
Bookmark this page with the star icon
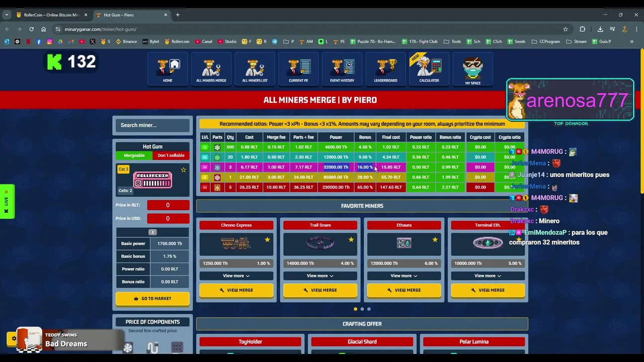566,29
